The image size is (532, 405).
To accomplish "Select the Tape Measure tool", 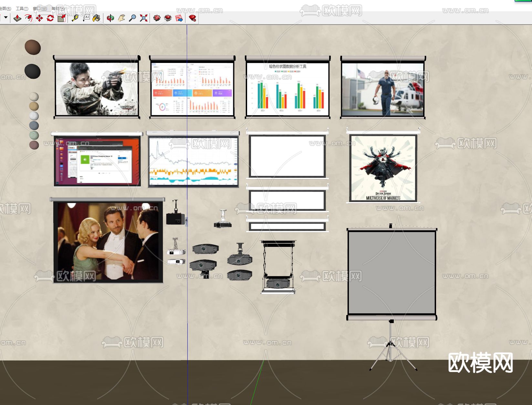I will click(x=75, y=18).
